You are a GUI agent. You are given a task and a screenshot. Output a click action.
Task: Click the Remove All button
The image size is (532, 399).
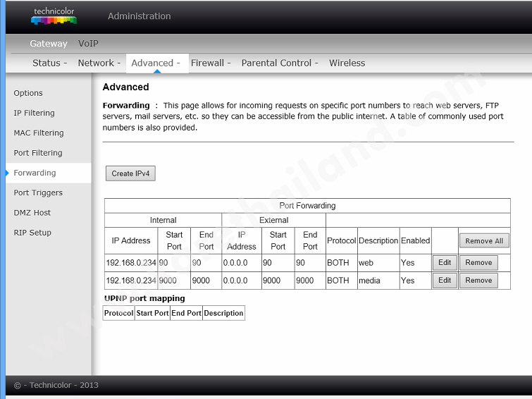(483, 241)
